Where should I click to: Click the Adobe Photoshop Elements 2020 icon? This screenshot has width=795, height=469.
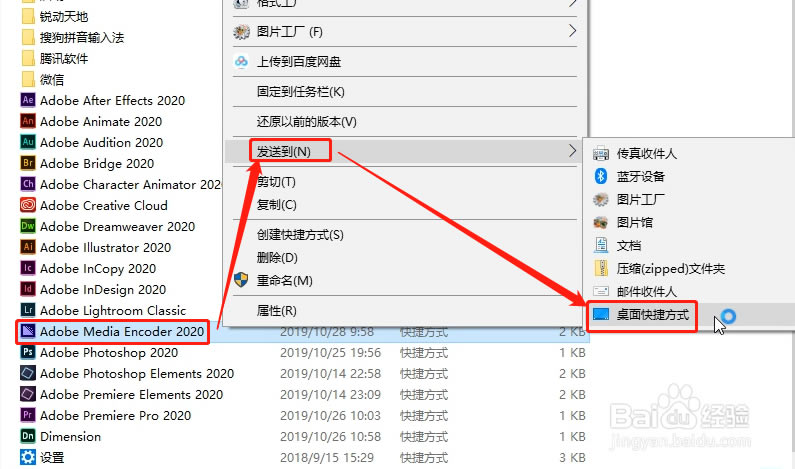(28, 373)
